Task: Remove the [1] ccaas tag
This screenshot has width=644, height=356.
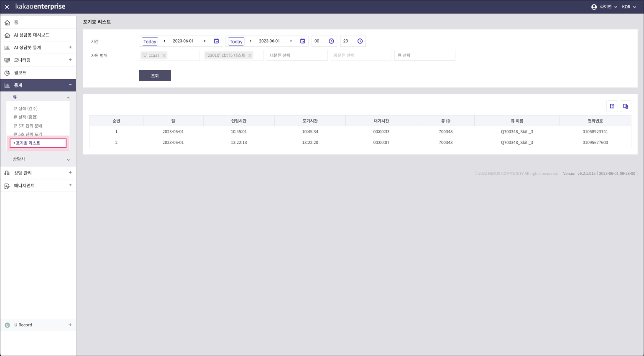Action: [x=164, y=56]
